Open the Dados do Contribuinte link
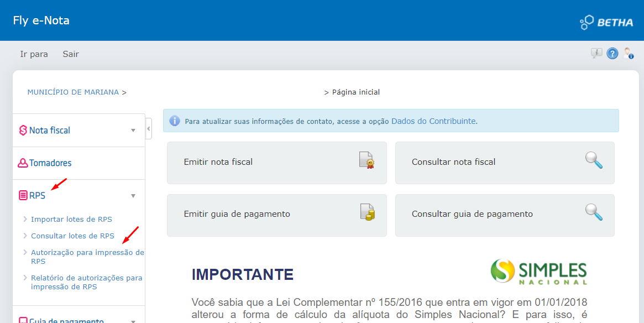The height and width of the screenshot is (323, 644). tap(433, 121)
